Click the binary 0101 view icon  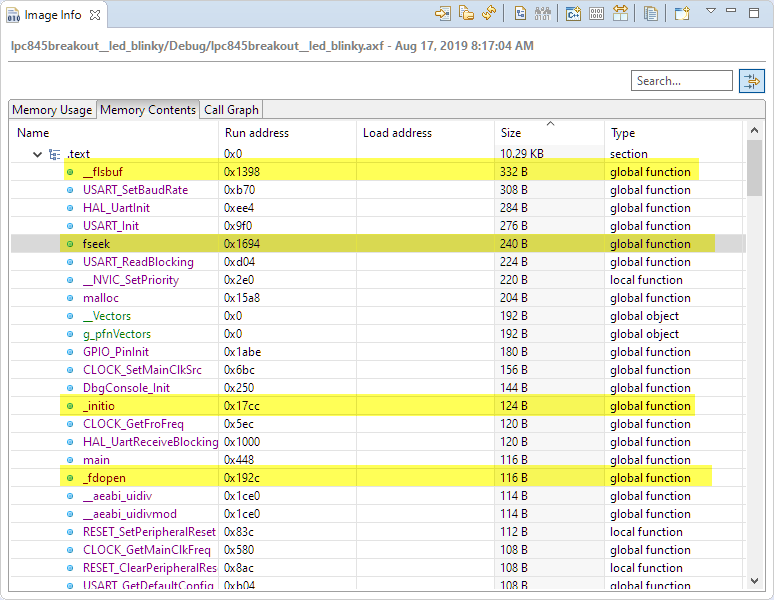coord(596,13)
